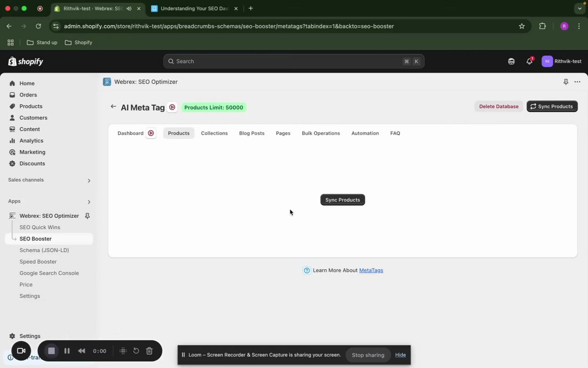Image resolution: width=588 pixels, height=368 pixels.
Task: Select the Products tab
Action: click(179, 133)
